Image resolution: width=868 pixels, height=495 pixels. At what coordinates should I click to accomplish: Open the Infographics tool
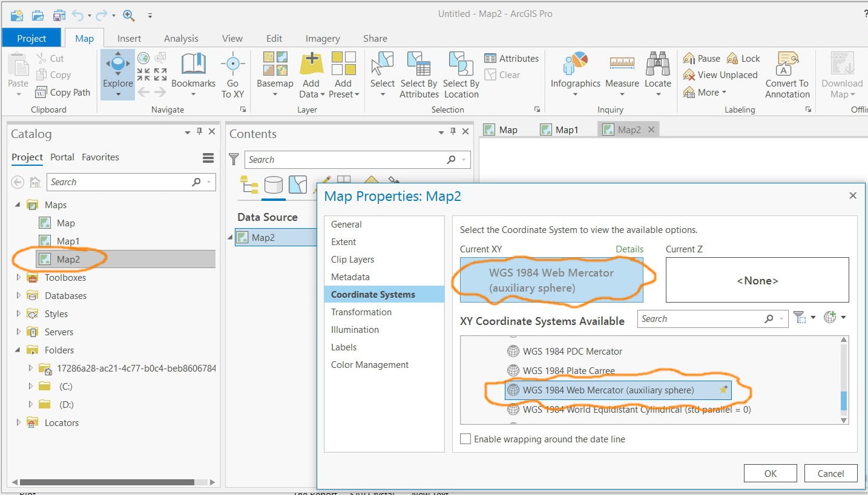(575, 64)
